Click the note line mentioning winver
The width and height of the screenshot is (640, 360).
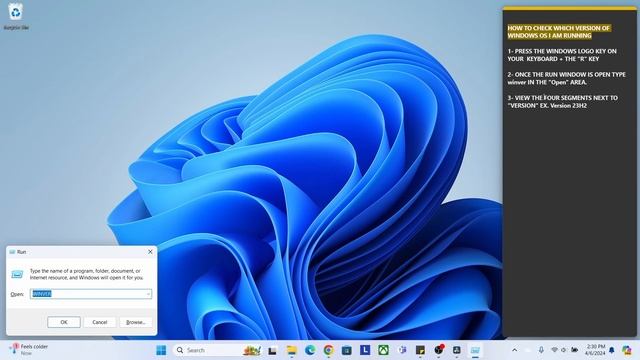pos(567,78)
